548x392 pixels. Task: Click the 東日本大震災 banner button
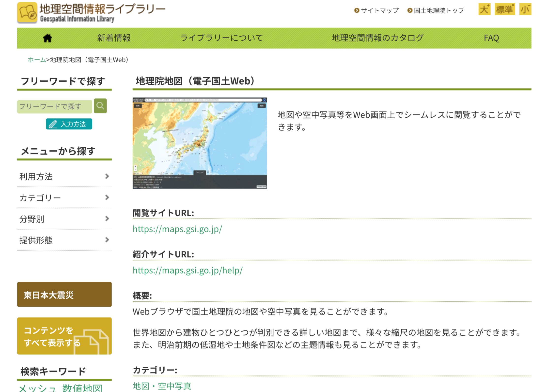[x=64, y=295]
